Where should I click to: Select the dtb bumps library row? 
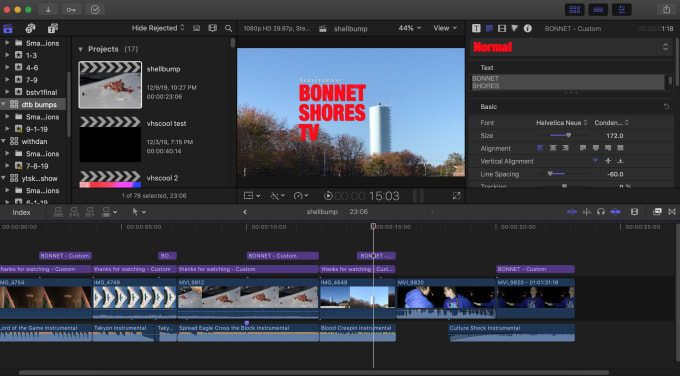[x=33, y=105]
